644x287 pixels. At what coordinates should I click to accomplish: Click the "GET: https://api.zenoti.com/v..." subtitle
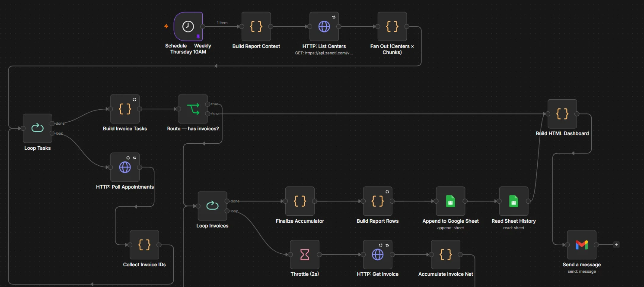pos(324,53)
